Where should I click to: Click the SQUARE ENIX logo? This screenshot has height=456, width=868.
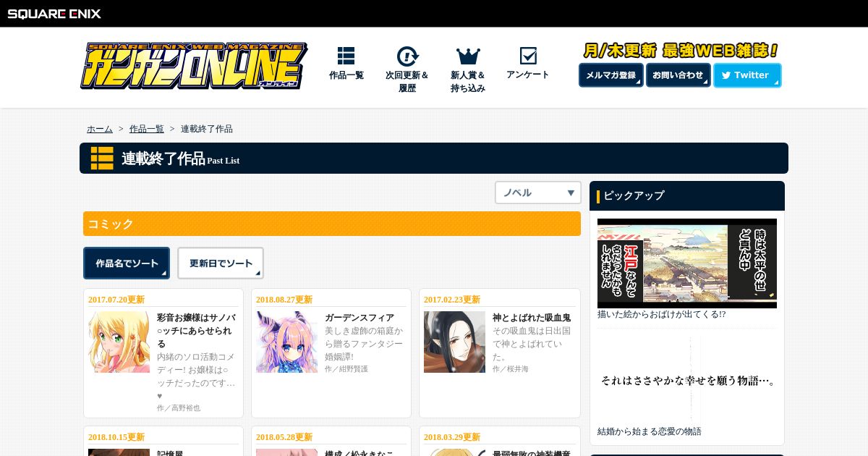tap(54, 13)
